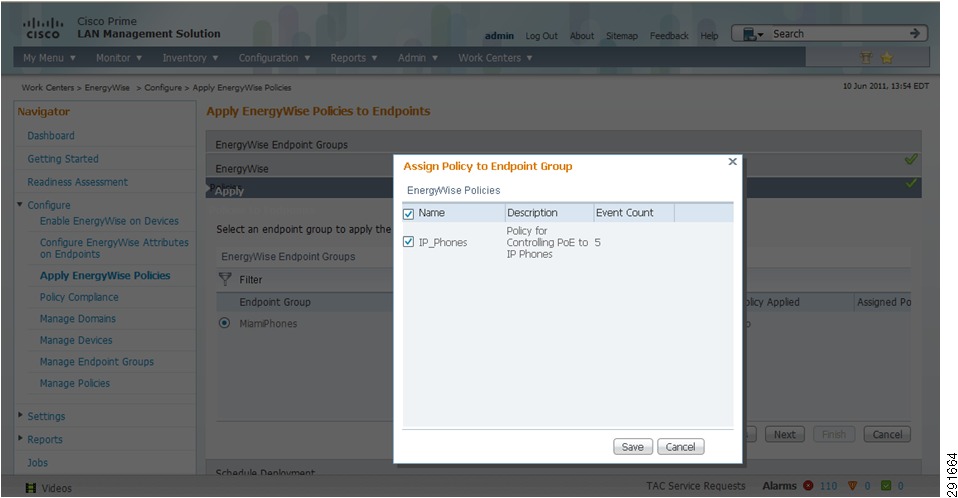958x498 pixels.
Task: Click the 110 alarms count
Action: [828, 486]
